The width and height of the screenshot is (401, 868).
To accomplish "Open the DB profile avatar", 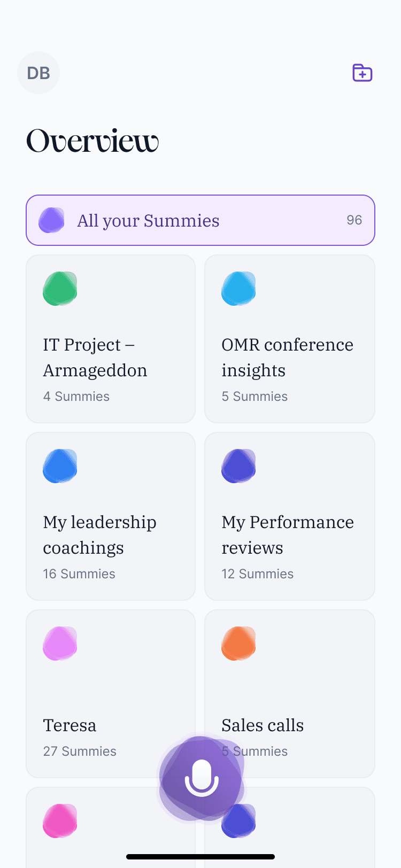I will coord(38,73).
